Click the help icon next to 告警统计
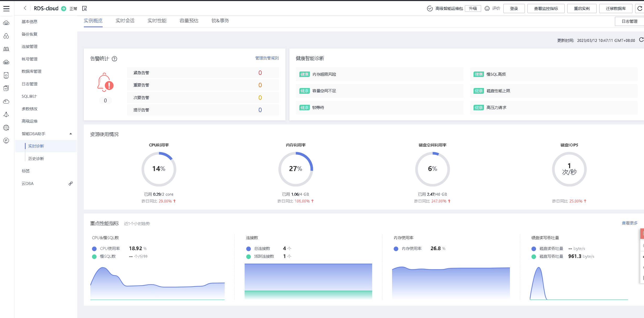 [x=114, y=59]
